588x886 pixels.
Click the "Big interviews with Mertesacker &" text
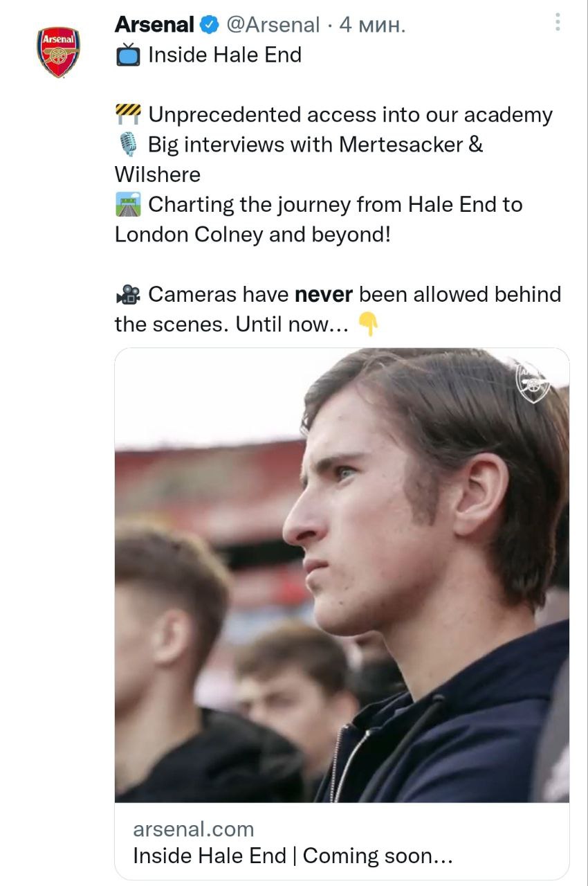click(x=315, y=145)
